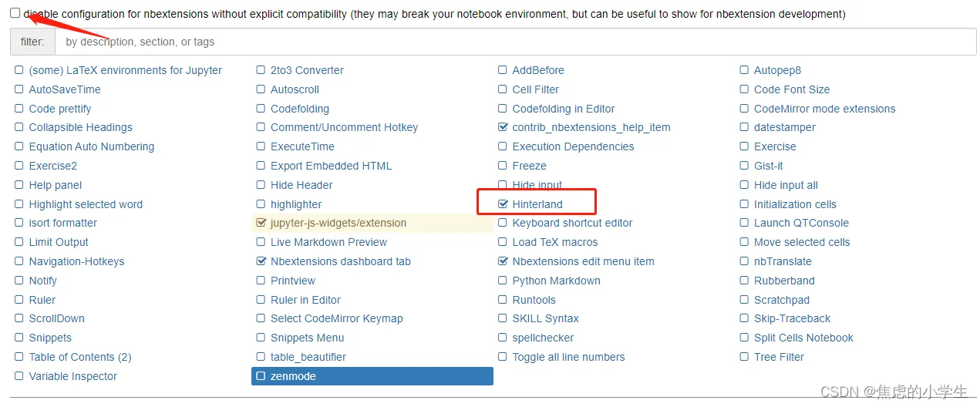Click the Nbextensions edit menu item link
Image resolution: width=980 pixels, height=407 pixels.
[x=583, y=261]
